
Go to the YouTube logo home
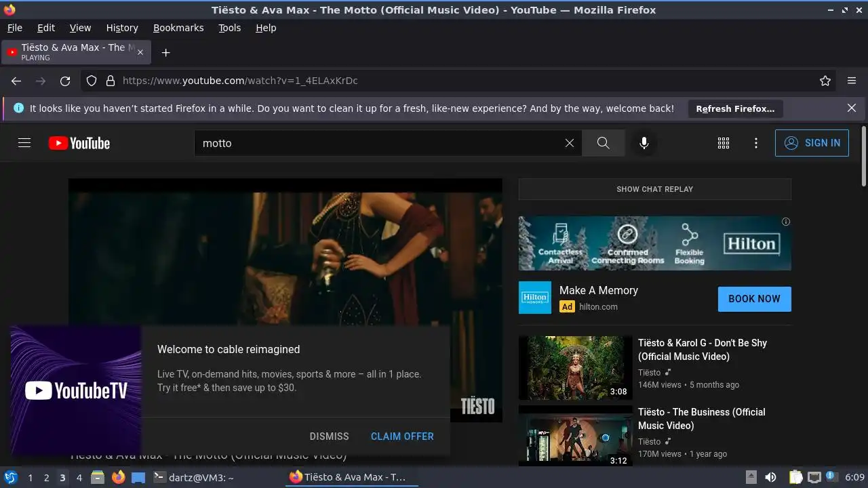coord(79,143)
